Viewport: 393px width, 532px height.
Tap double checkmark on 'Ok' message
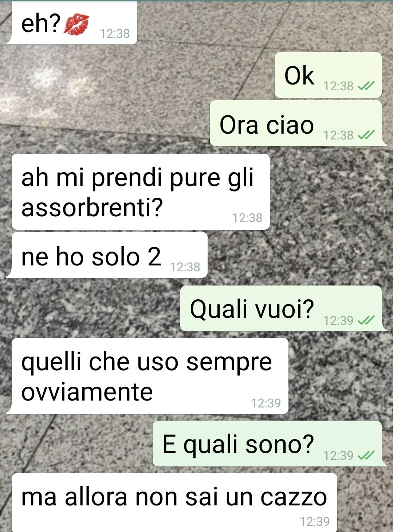pos(366,86)
